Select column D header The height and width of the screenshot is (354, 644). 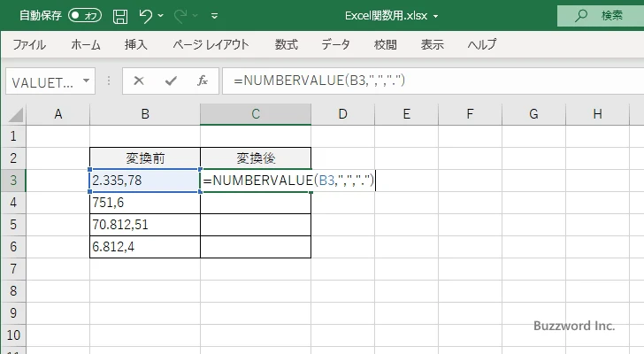pos(341,114)
